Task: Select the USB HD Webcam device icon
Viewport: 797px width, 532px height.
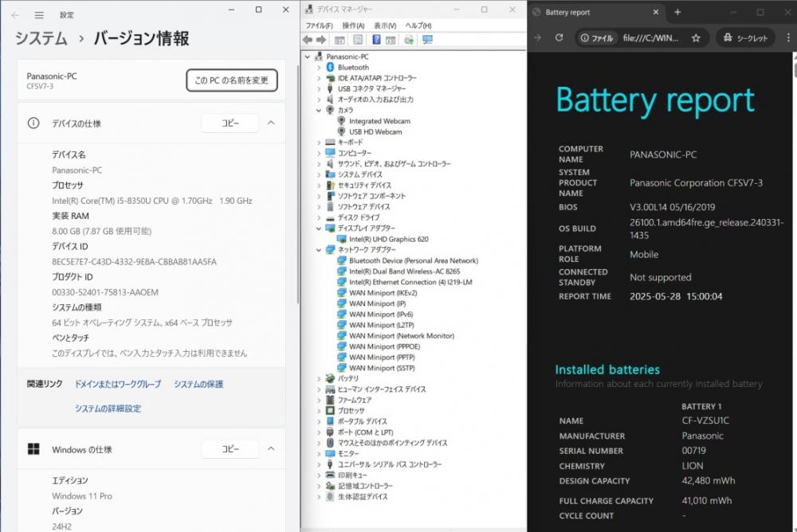Action: (x=342, y=131)
